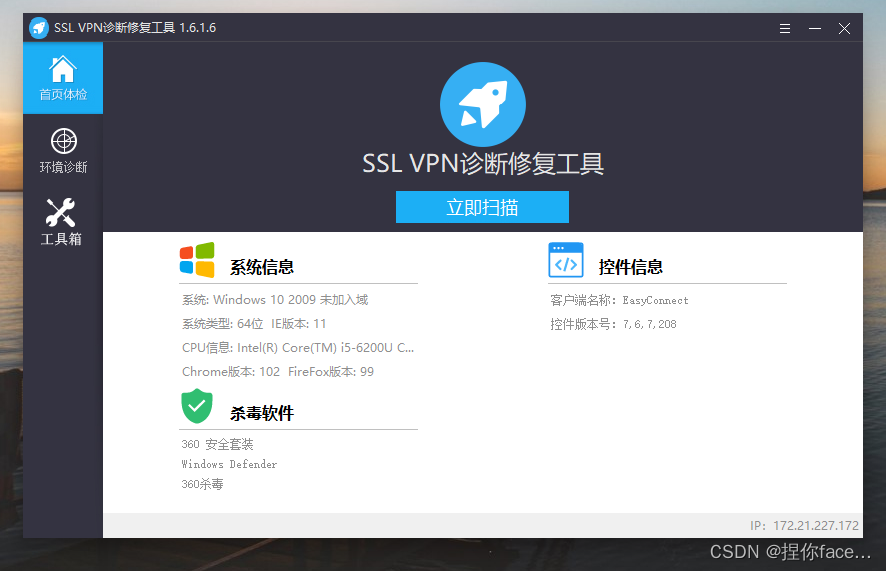
Task: Close the SSL VPN tool window
Action: [844, 28]
